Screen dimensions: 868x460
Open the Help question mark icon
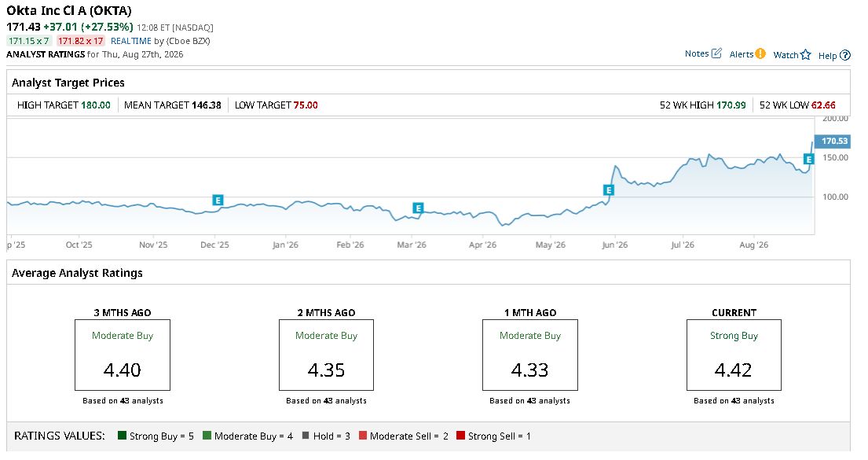[844, 55]
